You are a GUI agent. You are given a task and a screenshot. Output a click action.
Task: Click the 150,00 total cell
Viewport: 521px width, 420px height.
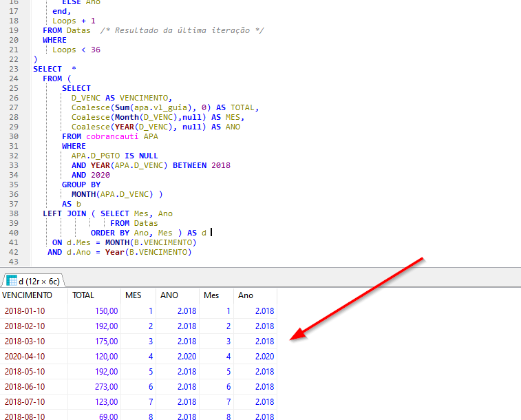106,311
